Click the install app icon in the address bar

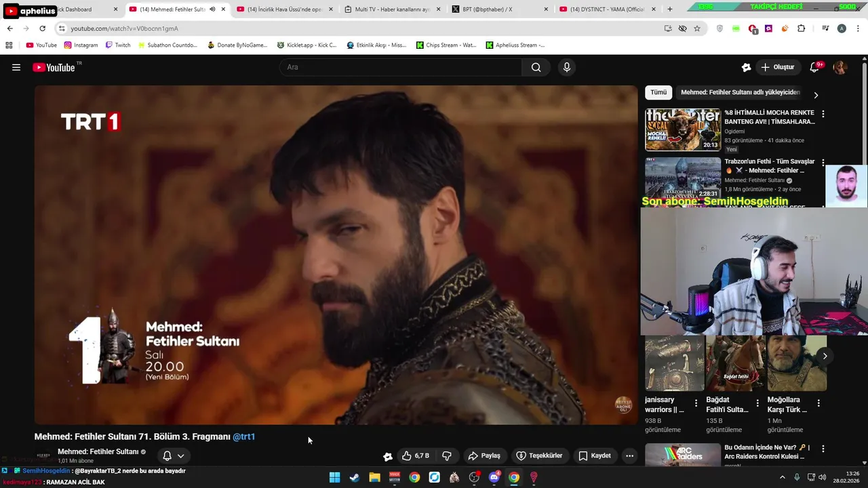tap(668, 28)
